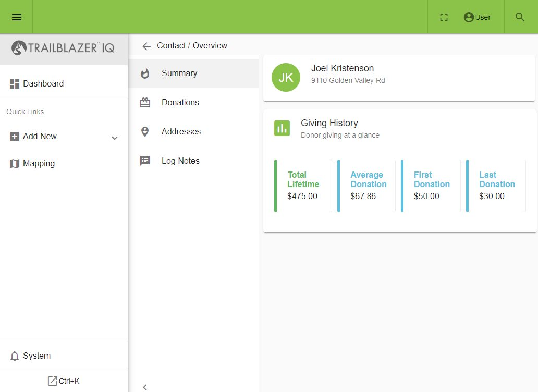Click the First Donation card label

432,179
